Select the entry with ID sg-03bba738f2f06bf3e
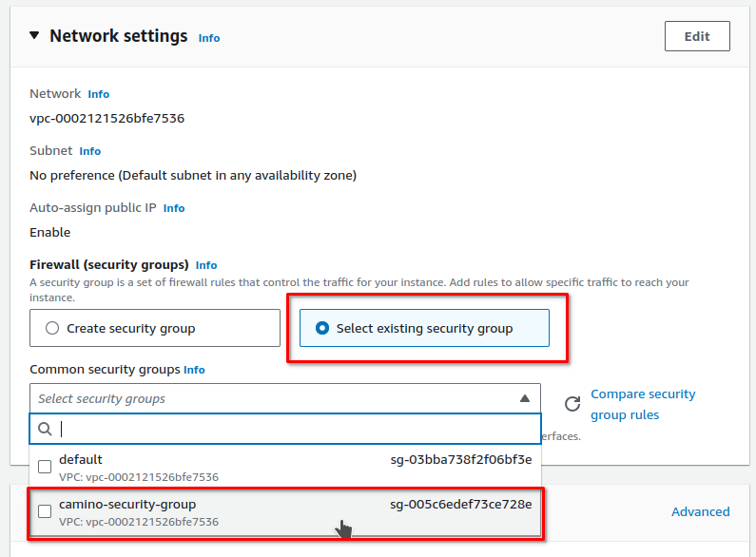 [460, 460]
